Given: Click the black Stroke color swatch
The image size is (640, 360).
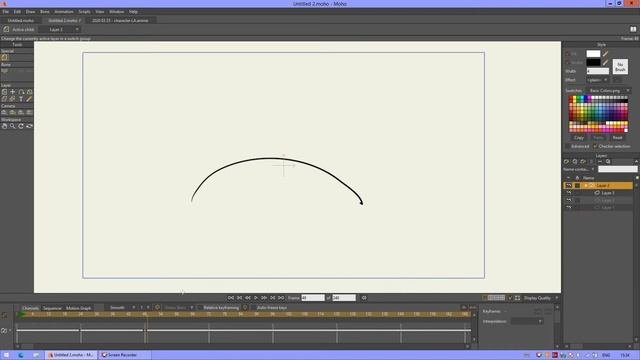Looking at the screenshot, I should (x=593, y=62).
